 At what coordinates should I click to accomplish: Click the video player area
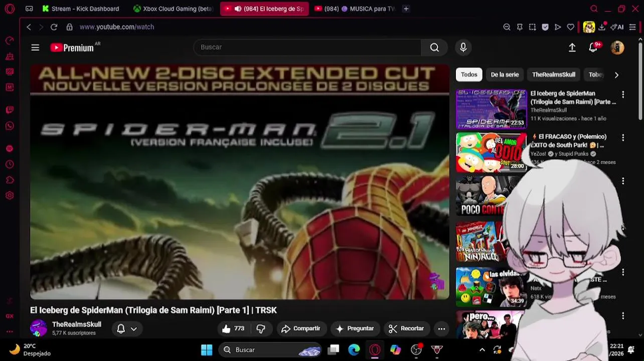click(240, 182)
